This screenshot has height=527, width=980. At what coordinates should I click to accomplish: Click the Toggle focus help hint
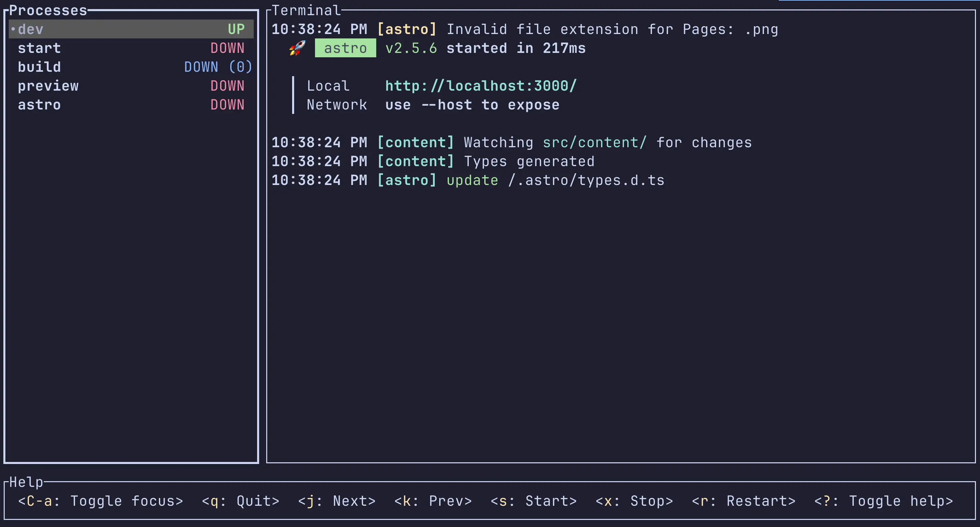(100, 501)
